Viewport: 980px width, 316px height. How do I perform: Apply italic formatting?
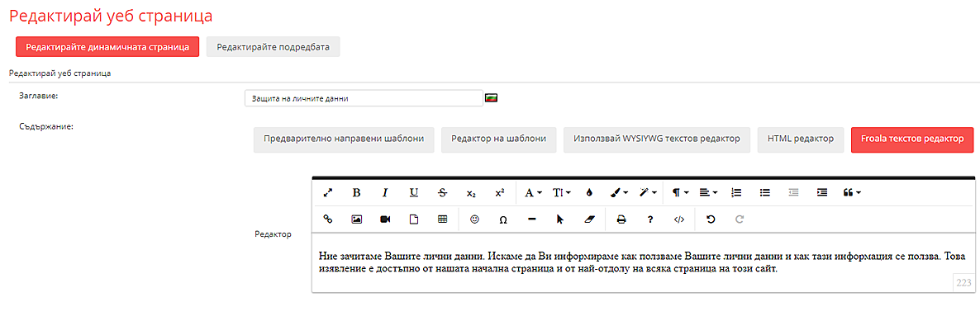[385, 193]
